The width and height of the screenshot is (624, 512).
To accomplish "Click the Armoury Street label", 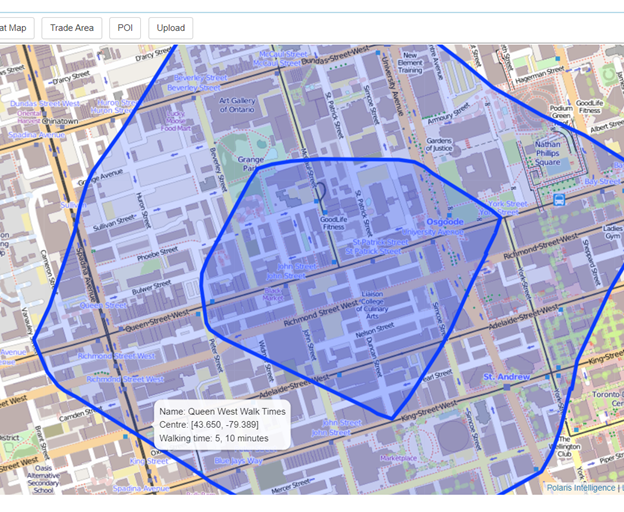I will (448, 113).
